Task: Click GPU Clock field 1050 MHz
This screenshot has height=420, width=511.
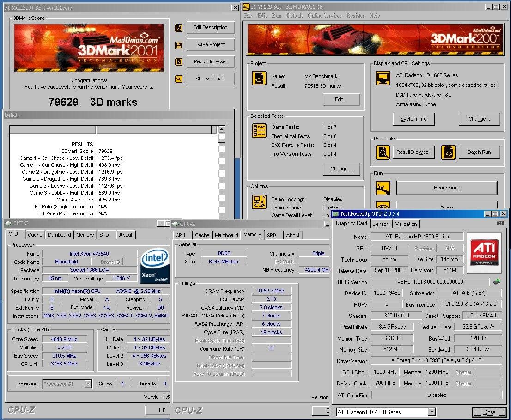Action: [x=385, y=372]
